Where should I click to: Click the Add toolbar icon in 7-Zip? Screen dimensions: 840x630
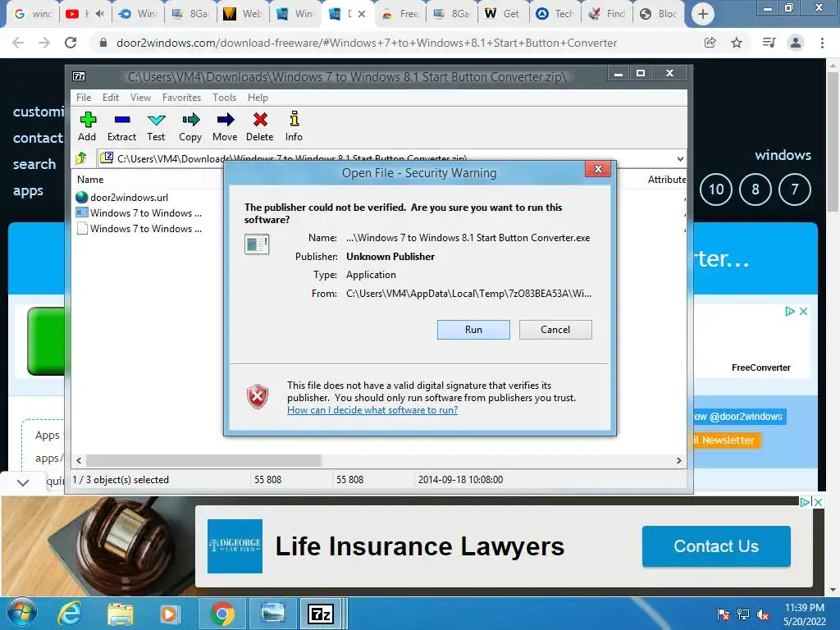(x=87, y=126)
